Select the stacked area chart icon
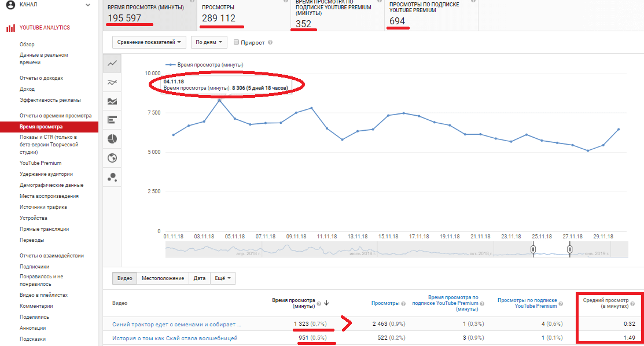The image size is (644, 346). pyautogui.click(x=112, y=101)
